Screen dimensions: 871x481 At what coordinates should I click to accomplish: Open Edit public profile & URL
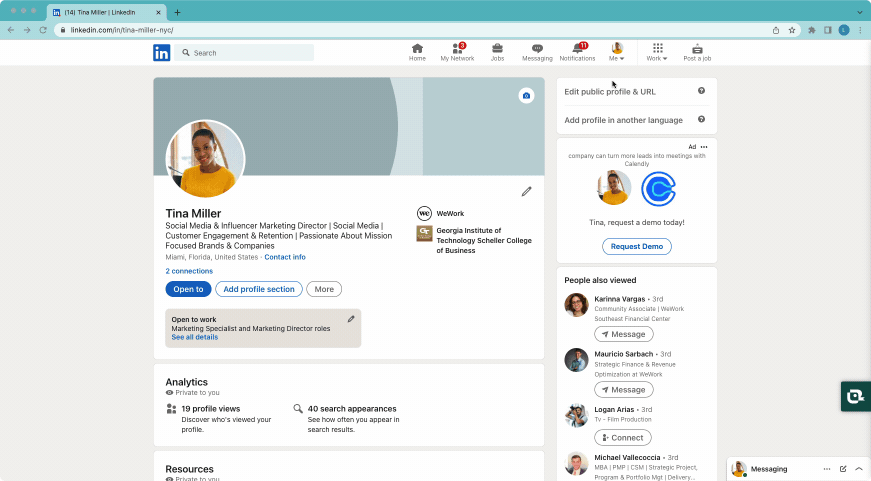[610, 92]
